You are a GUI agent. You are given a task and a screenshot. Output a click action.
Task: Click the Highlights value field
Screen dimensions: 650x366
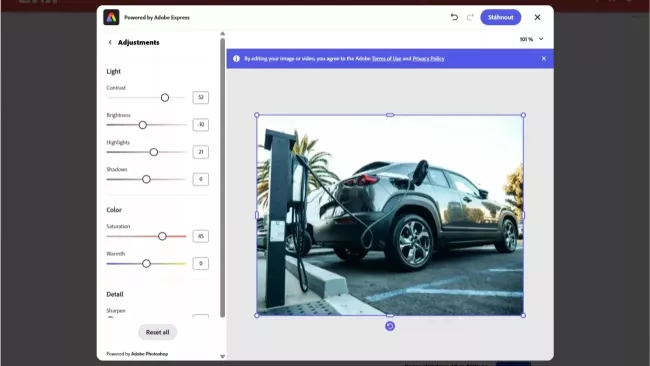[201, 152]
